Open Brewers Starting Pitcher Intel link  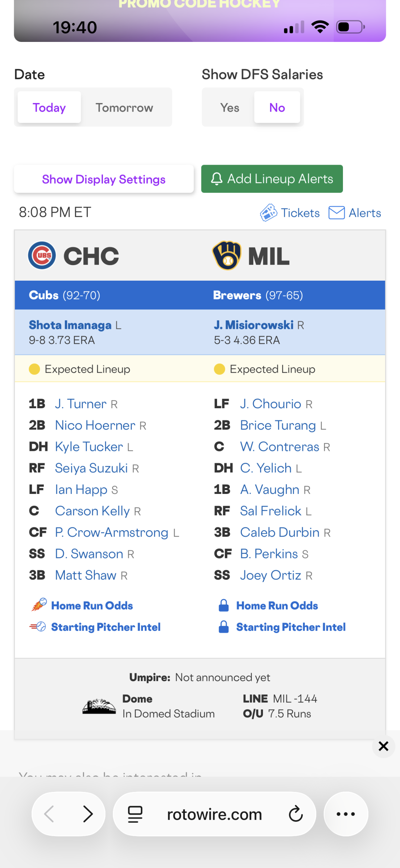tap(291, 627)
